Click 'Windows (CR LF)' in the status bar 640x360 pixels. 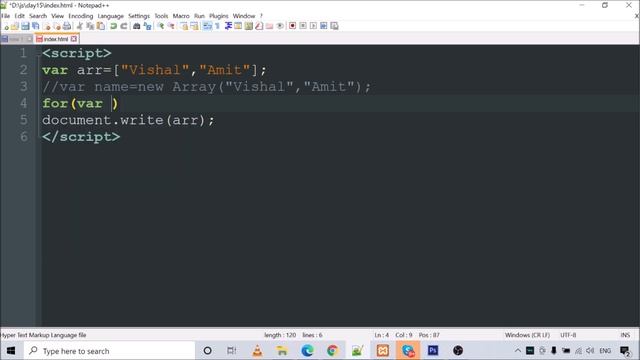(x=527, y=335)
